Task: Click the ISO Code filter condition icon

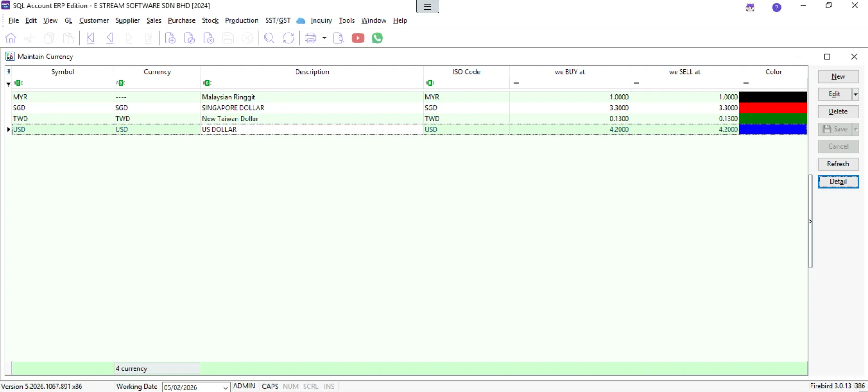Action: click(x=430, y=83)
